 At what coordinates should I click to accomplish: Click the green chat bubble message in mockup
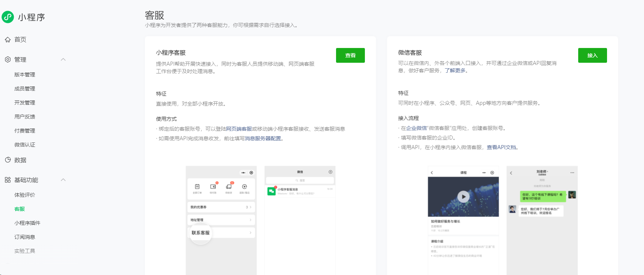tap(543, 196)
